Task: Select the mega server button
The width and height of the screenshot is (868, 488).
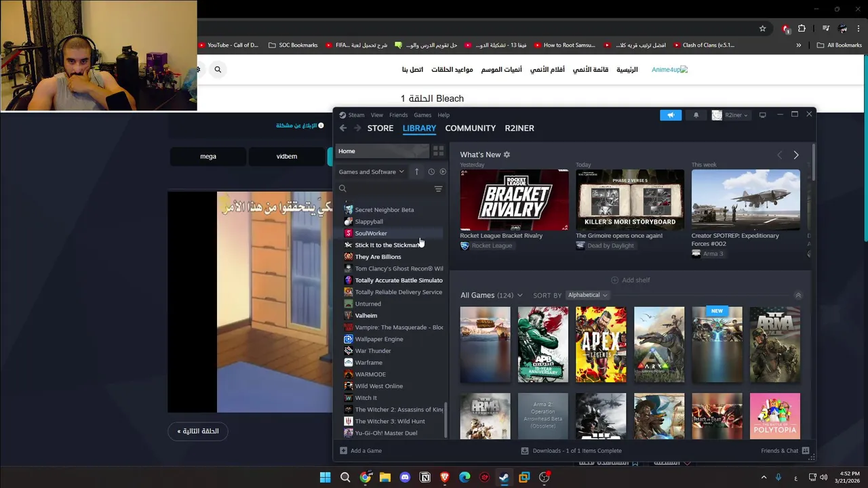Action: click(208, 157)
